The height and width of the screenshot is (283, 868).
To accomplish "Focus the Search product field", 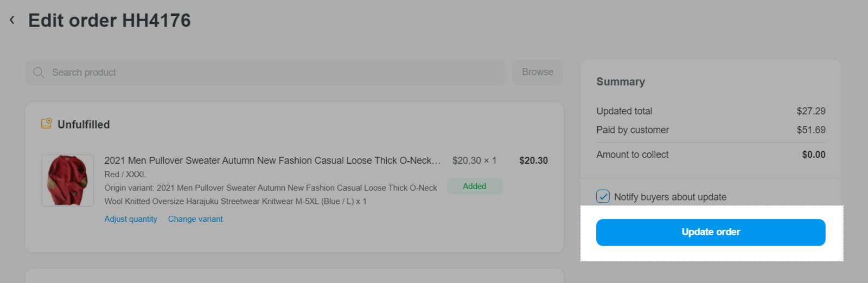I will [x=265, y=73].
